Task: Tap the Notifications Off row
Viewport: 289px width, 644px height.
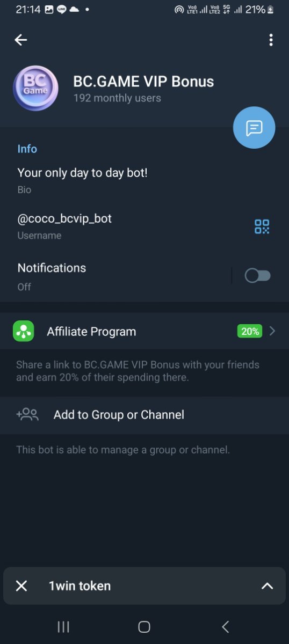Action: [144, 276]
